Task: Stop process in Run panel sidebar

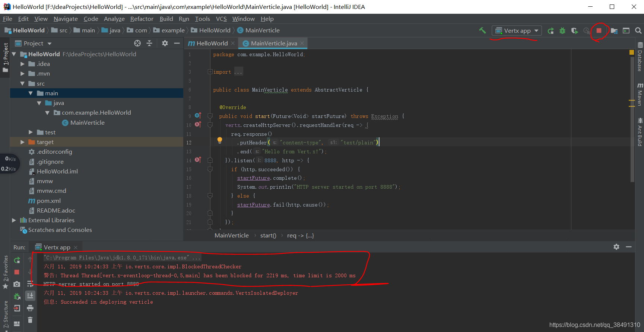Action: pyautogui.click(x=17, y=272)
